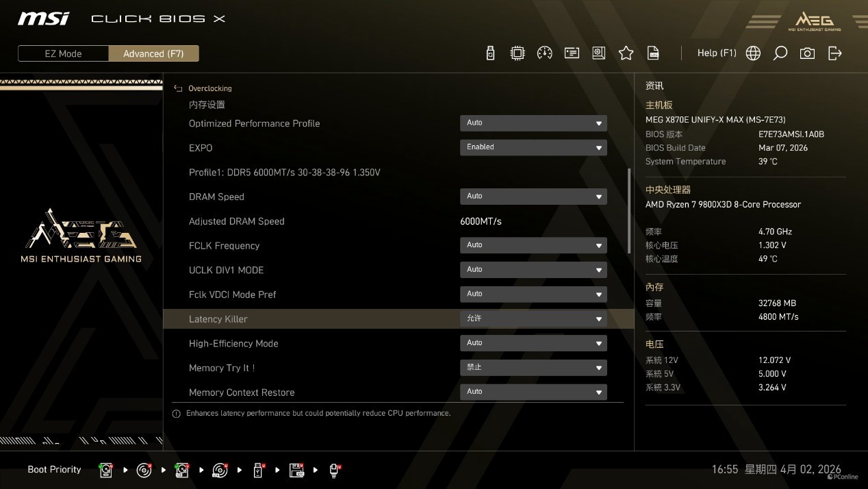This screenshot has height=489, width=868.
Task: Change language via the globe icon
Action: tap(753, 53)
